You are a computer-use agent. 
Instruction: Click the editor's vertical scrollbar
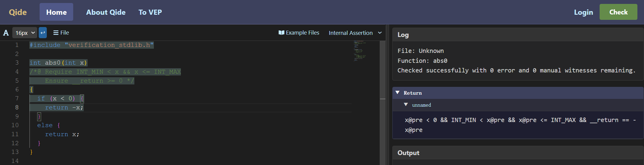(x=382, y=99)
